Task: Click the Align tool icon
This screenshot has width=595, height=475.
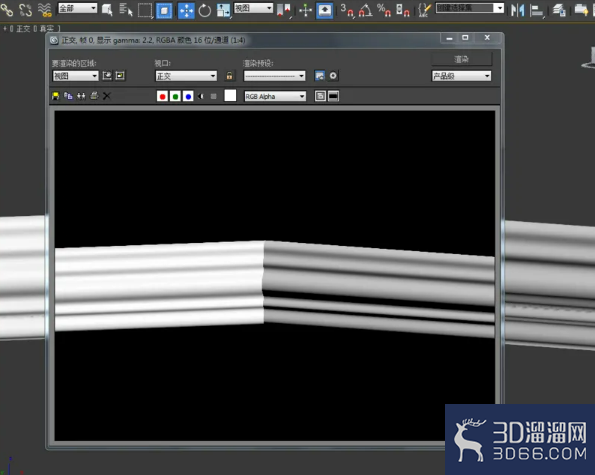Action: click(x=537, y=10)
